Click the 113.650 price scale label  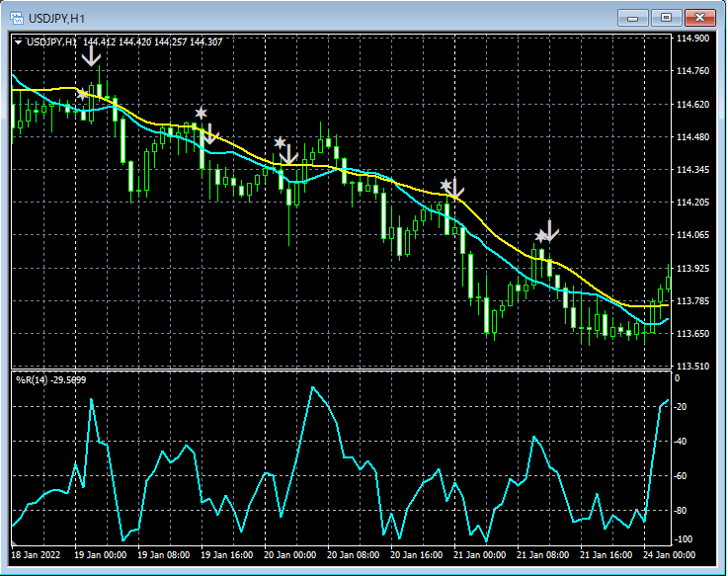coord(692,334)
